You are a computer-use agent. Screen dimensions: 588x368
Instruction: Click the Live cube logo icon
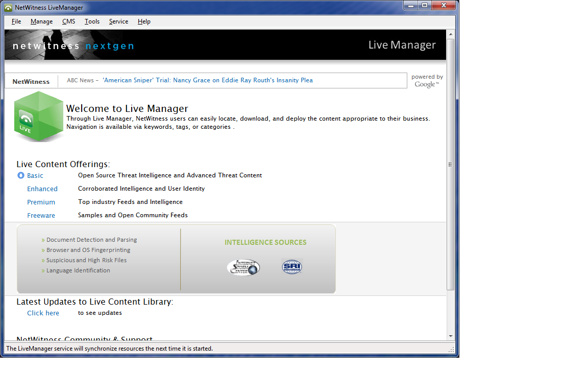coord(38,117)
